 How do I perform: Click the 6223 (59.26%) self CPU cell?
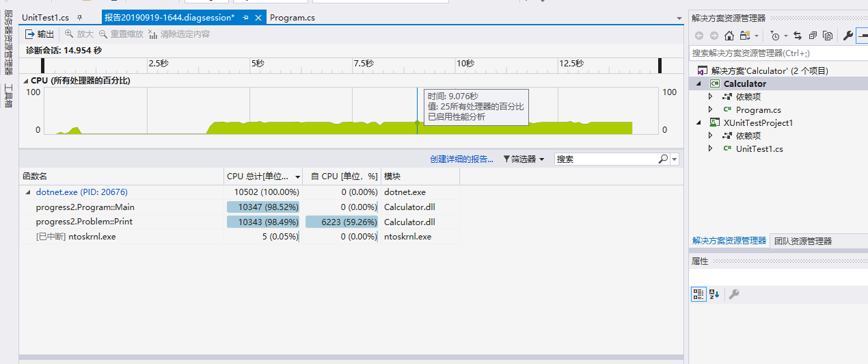[x=341, y=222]
